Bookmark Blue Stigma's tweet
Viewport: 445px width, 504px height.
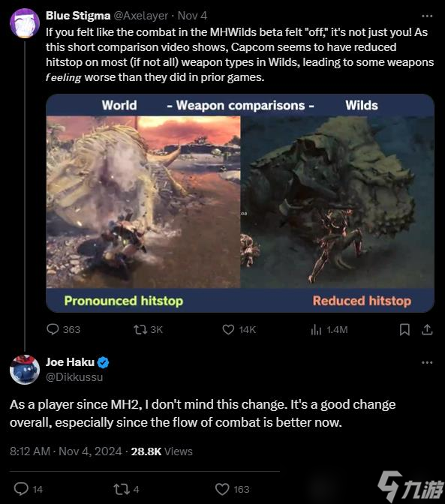click(404, 329)
